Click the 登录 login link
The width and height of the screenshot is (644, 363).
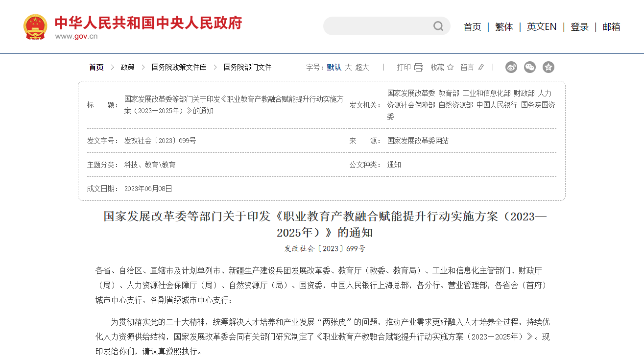pos(580,27)
